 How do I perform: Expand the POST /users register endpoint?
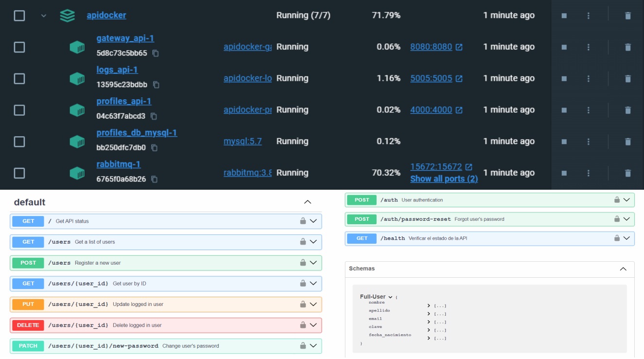point(313,263)
